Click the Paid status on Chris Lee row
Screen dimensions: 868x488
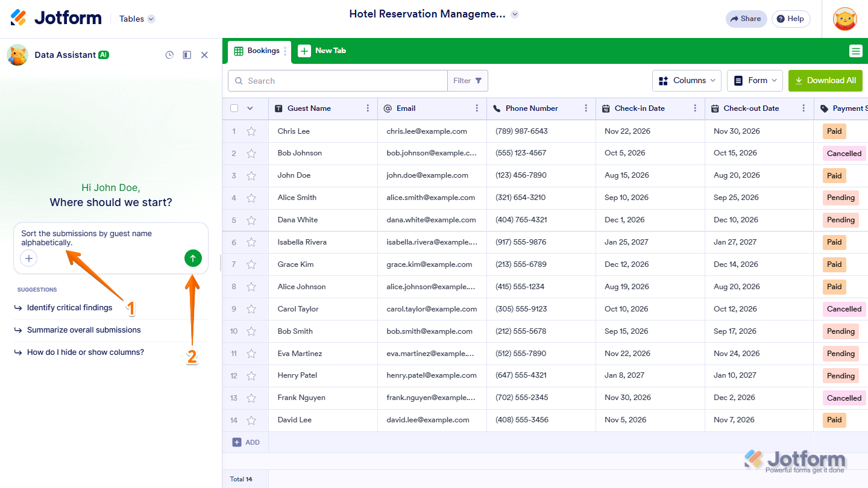pos(834,131)
